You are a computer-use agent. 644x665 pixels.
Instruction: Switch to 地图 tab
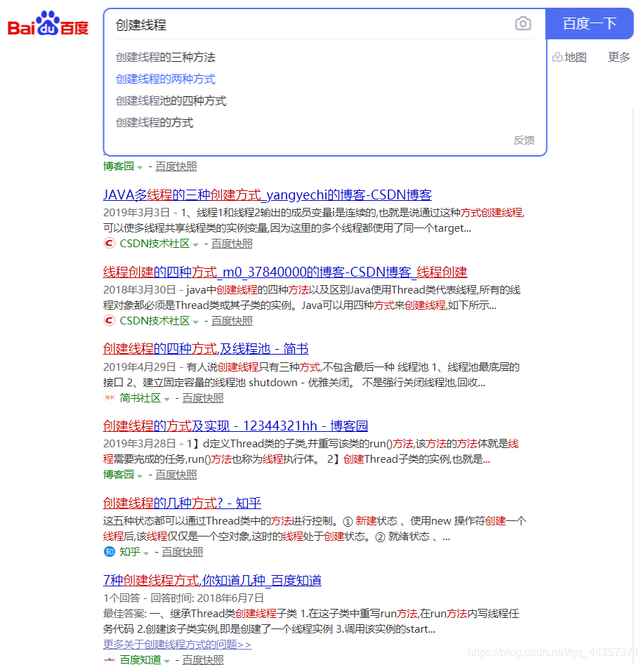coord(575,57)
